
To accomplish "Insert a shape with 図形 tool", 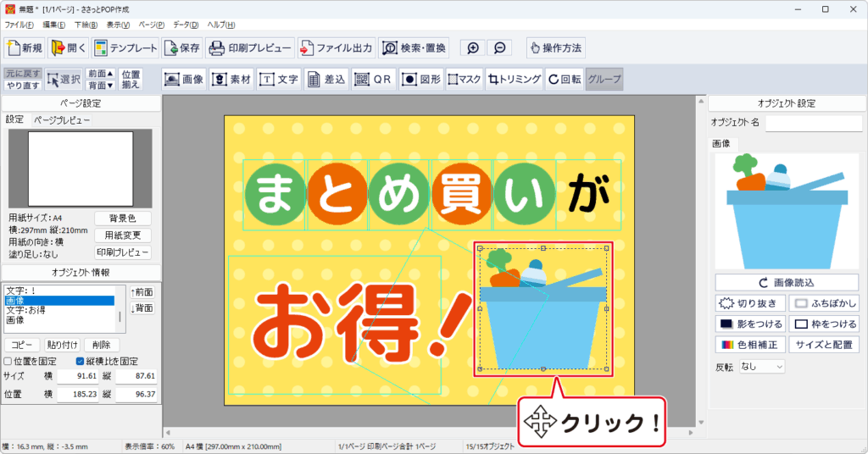I will point(421,80).
